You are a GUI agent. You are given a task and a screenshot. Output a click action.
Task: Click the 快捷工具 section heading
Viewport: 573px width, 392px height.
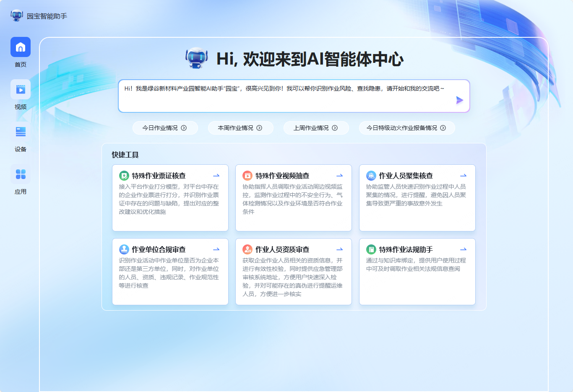point(125,155)
